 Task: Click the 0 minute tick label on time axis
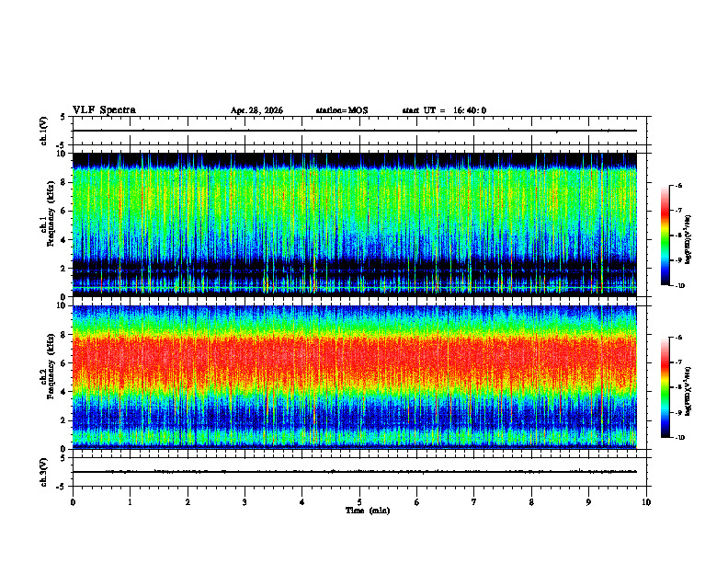tap(73, 502)
